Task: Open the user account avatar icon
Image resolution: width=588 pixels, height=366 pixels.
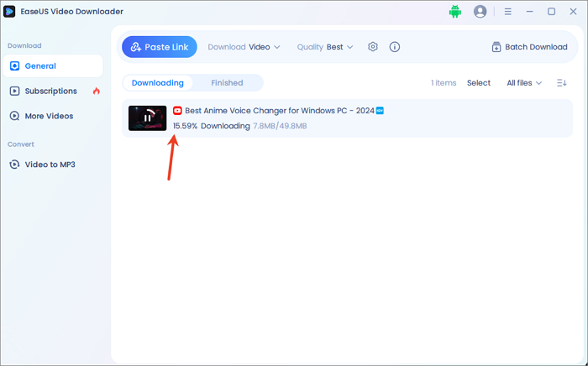Action: point(480,11)
